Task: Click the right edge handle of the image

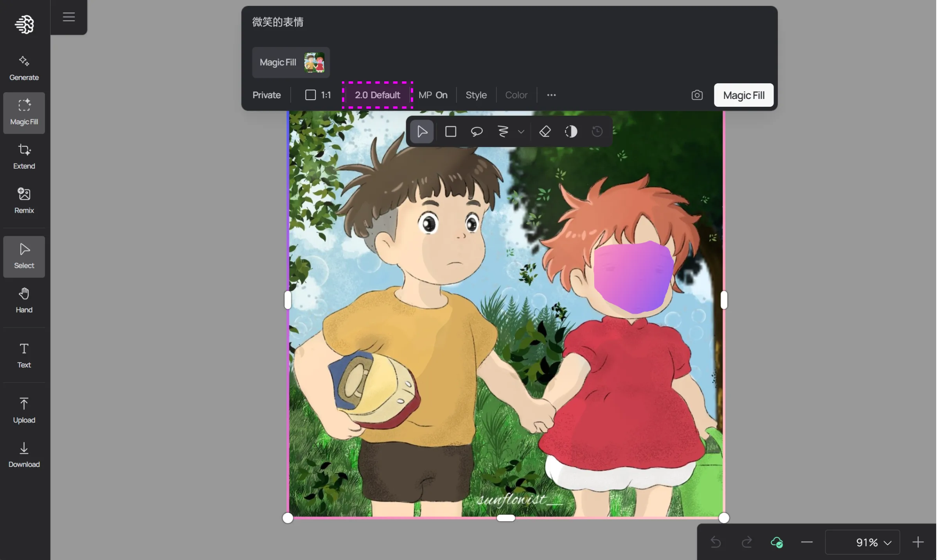Action: 724,300
